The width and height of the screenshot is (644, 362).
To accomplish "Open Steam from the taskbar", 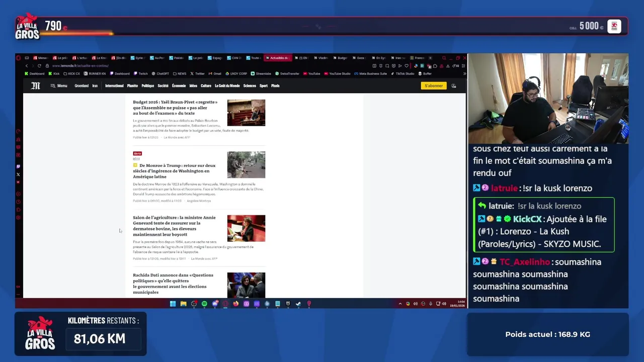I will click(298, 304).
